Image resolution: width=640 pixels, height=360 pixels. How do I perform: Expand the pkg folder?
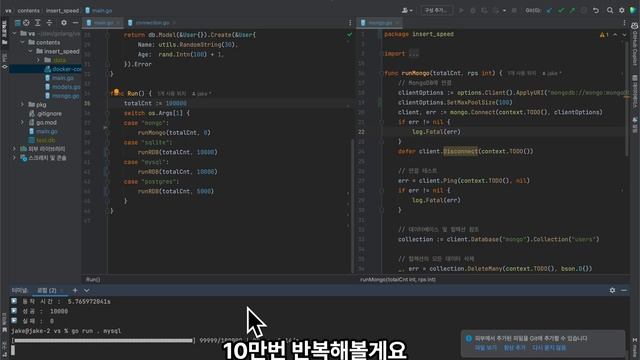click(x=22, y=104)
